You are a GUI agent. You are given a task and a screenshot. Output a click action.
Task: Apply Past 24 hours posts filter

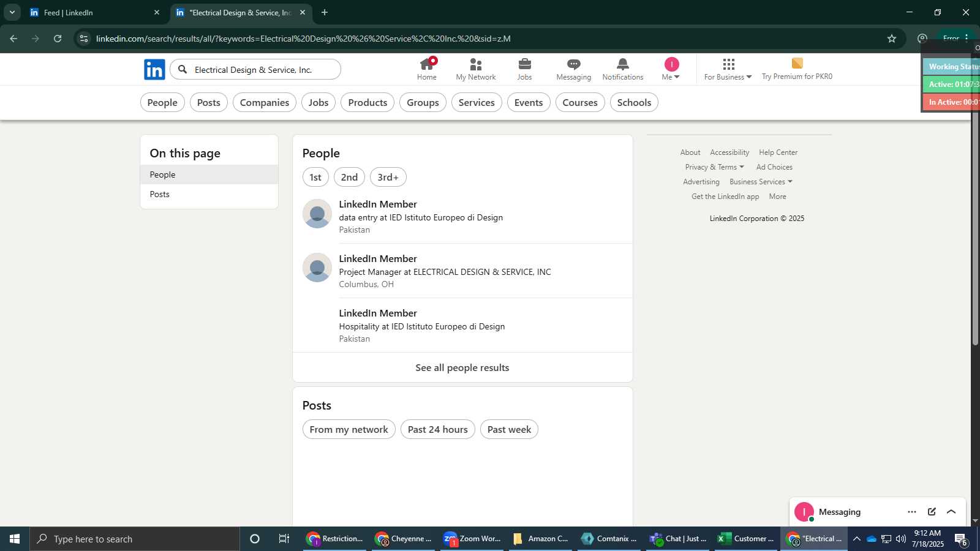[x=438, y=429]
